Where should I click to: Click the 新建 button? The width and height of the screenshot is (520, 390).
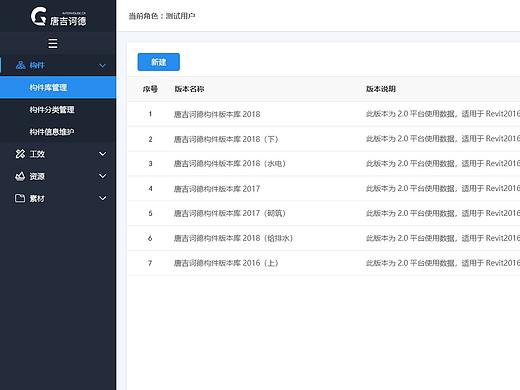pyautogui.click(x=159, y=62)
